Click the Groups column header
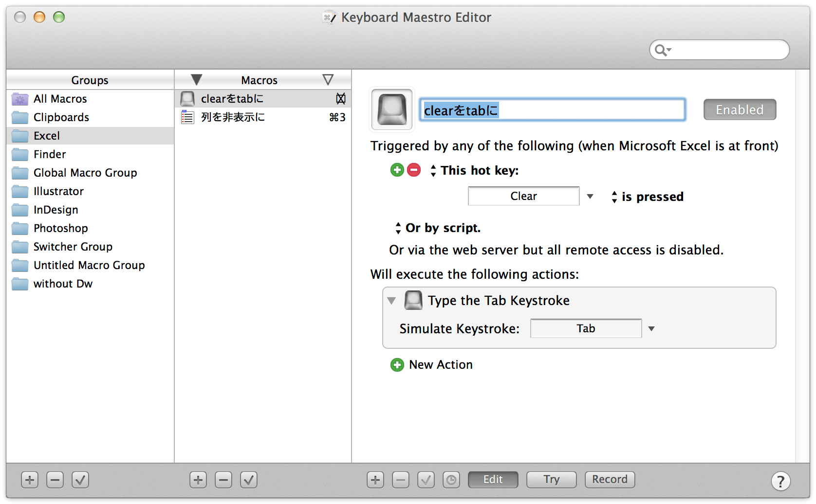816x504 pixels. click(x=90, y=80)
